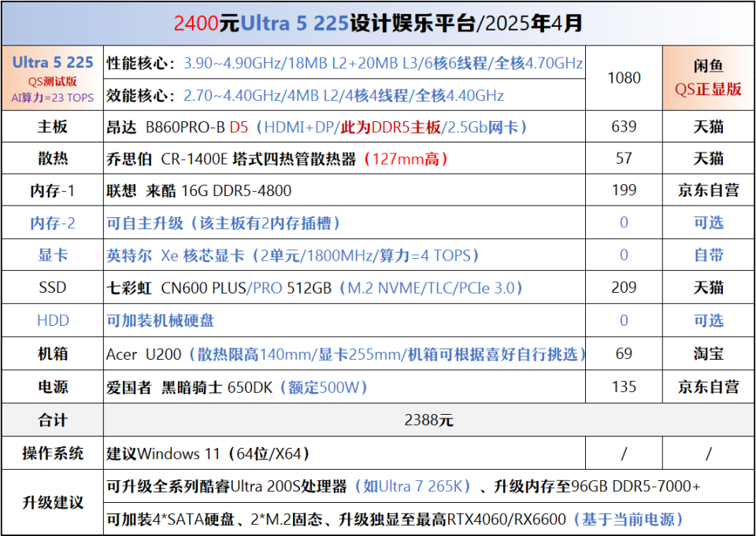Select the "升级建议" row label
Image resolution: width=756 pixels, height=536 pixels.
point(53,503)
